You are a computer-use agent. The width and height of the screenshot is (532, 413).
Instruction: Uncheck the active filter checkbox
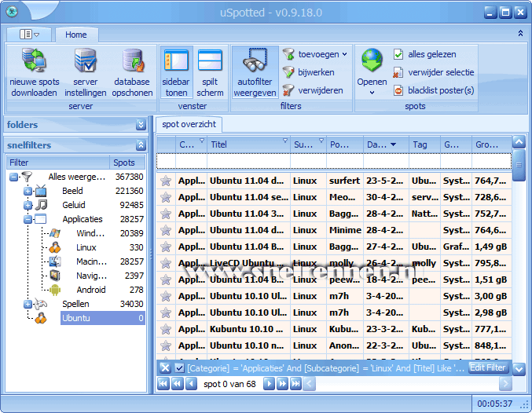tap(179, 368)
